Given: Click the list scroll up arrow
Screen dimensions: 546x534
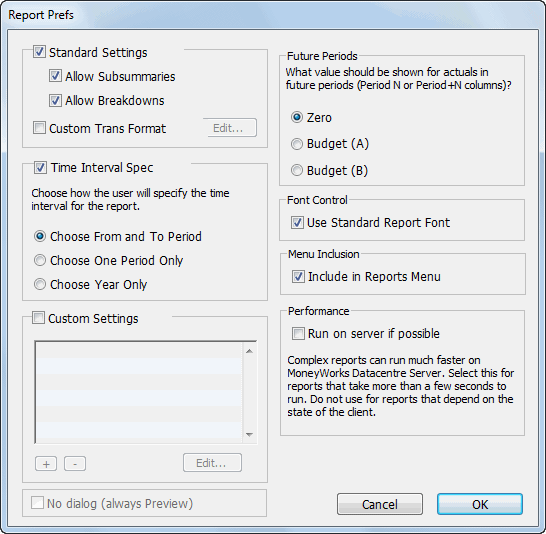Looking at the screenshot, I should (x=249, y=351).
